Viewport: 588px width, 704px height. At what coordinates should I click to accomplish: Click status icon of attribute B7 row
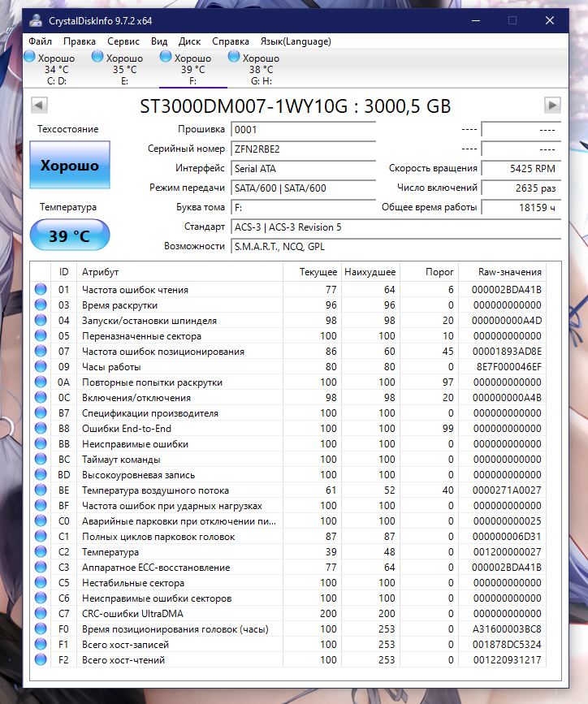(41, 412)
